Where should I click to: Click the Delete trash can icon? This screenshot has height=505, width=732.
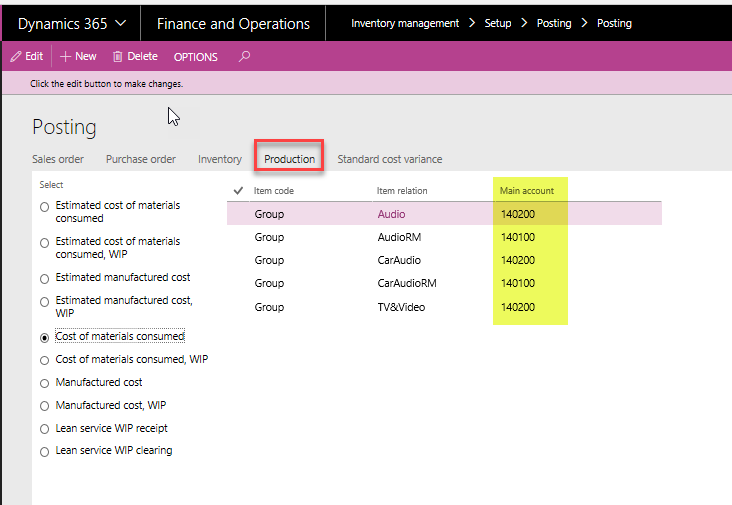coord(118,57)
